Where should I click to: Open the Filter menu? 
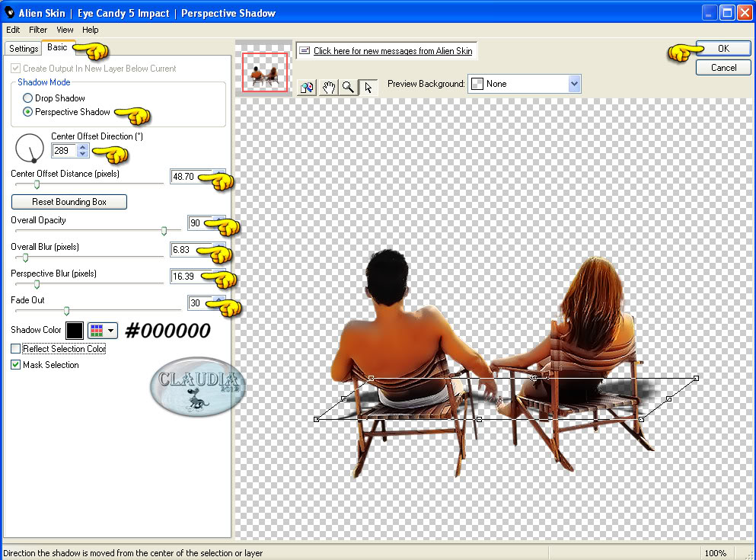[x=38, y=30]
